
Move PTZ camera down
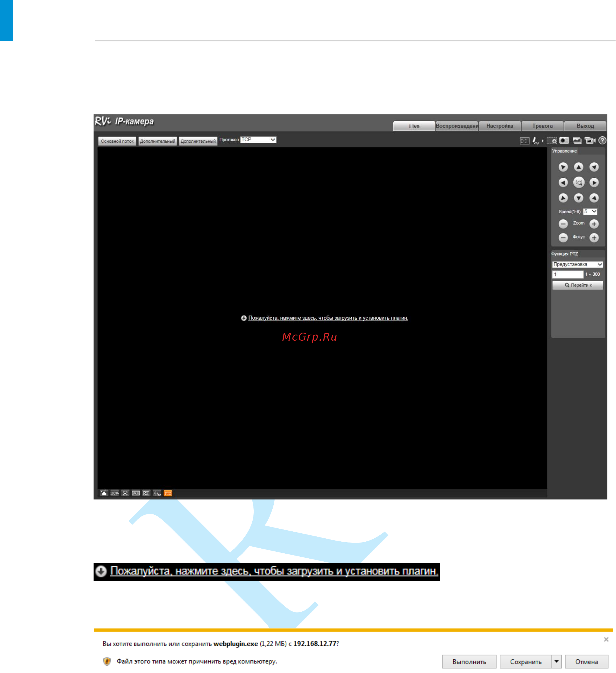[578, 198]
